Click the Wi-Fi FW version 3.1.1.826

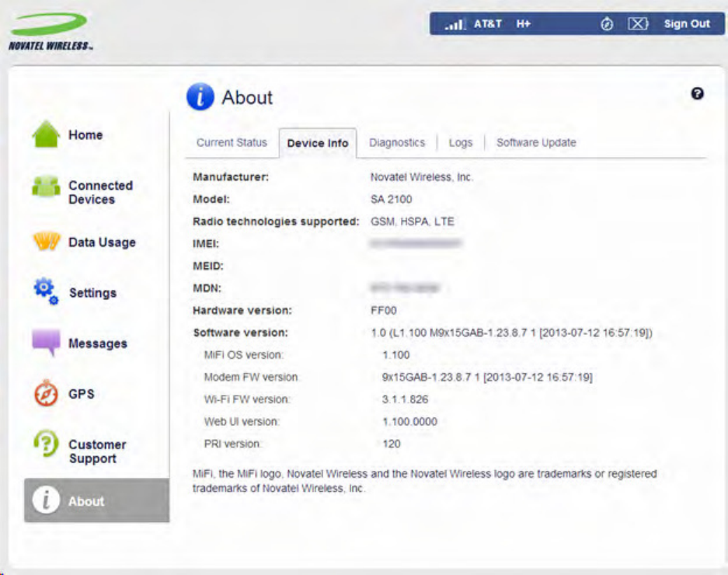point(405,399)
